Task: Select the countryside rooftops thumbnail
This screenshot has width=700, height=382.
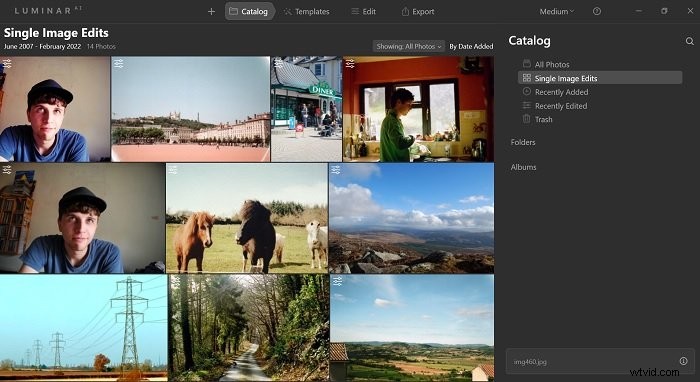Action: 412,328
